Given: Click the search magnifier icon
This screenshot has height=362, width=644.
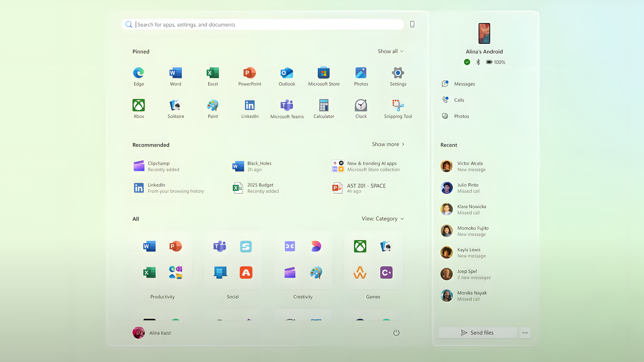Looking at the screenshot, I should point(128,24).
